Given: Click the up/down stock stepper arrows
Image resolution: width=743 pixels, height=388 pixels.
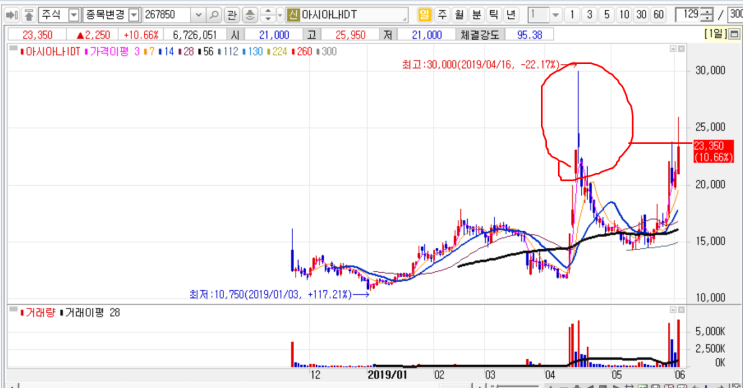Looking at the screenshot, I should click(268, 15).
